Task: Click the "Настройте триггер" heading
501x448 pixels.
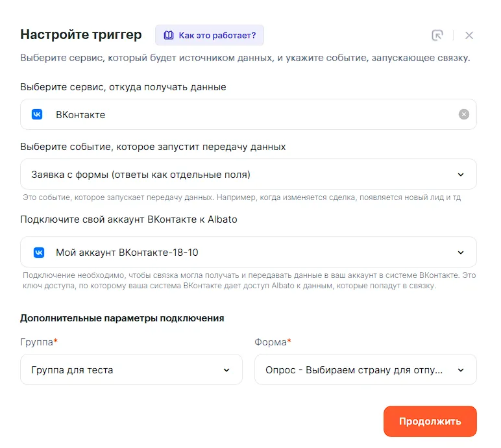Action: (81, 35)
